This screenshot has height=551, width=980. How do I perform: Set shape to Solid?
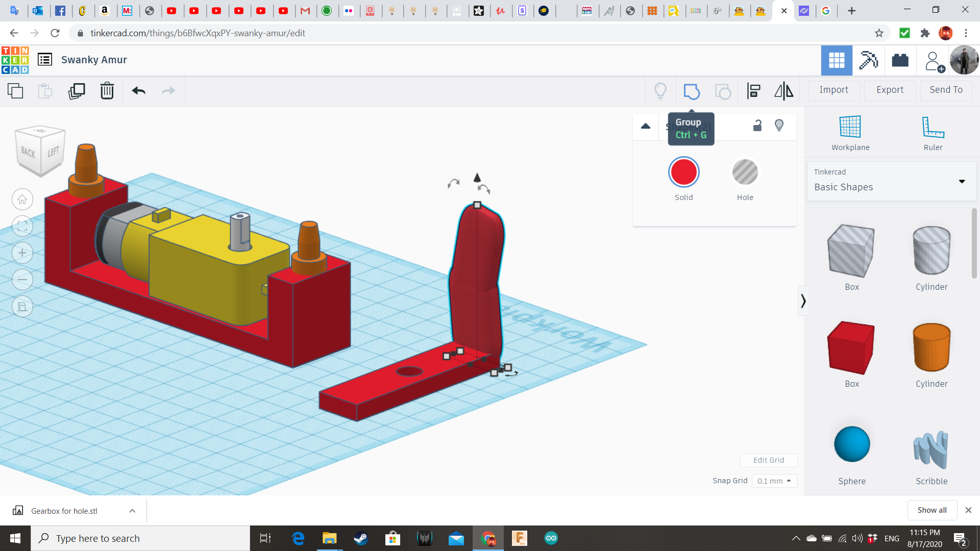click(684, 172)
